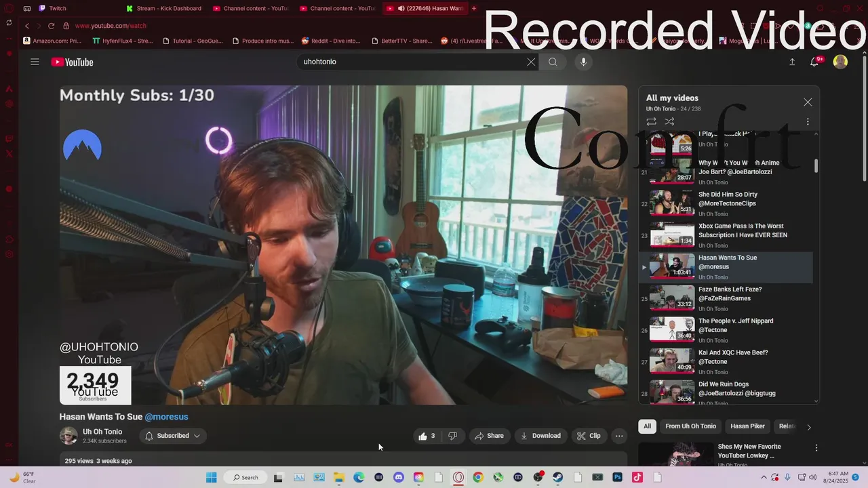The image size is (868, 488).
Task: Open account avatar menu
Action: (840, 62)
